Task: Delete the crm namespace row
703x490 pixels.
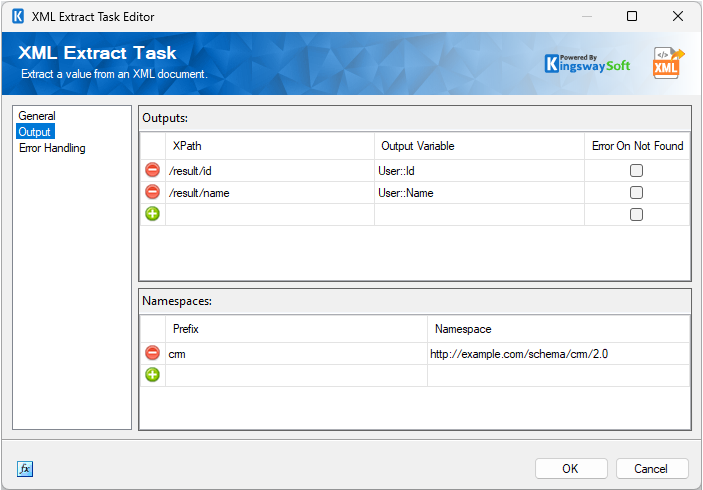Action: [x=152, y=353]
